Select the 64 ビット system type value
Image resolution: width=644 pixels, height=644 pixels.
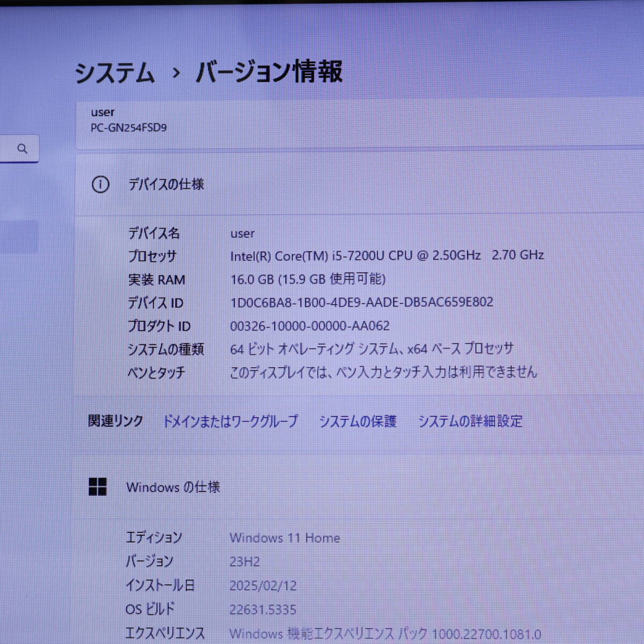(x=371, y=349)
